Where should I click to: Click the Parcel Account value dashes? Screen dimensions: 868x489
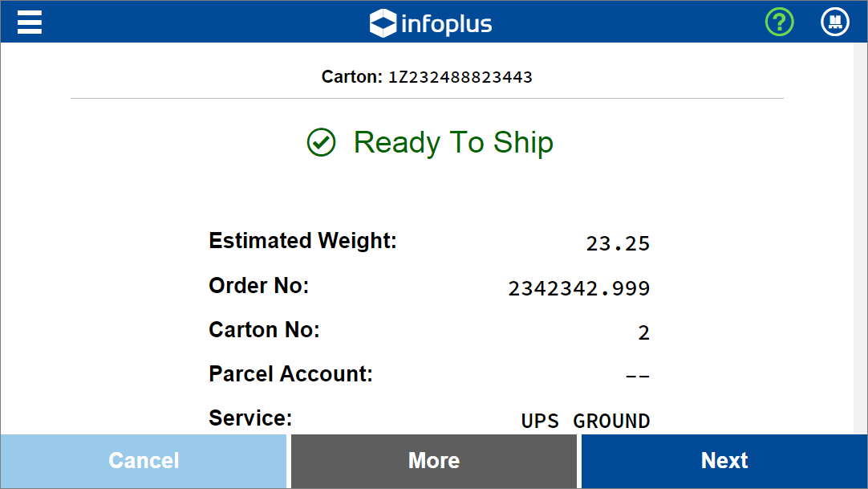pos(637,377)
